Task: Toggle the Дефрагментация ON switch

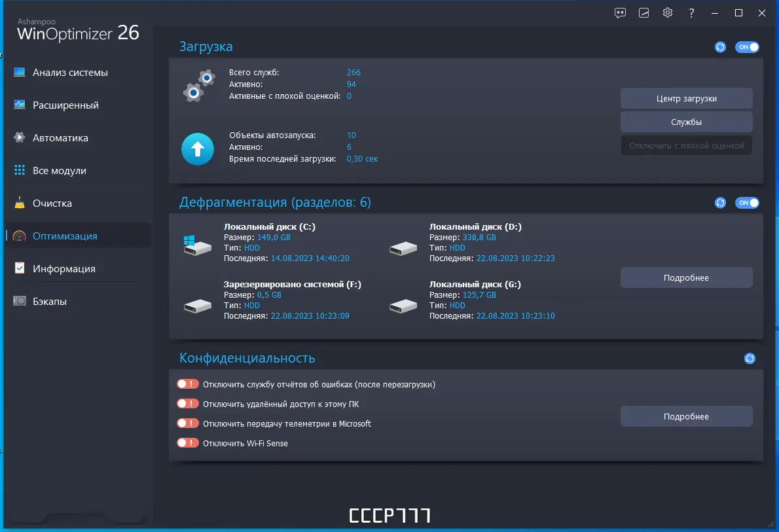Action: 747,203
